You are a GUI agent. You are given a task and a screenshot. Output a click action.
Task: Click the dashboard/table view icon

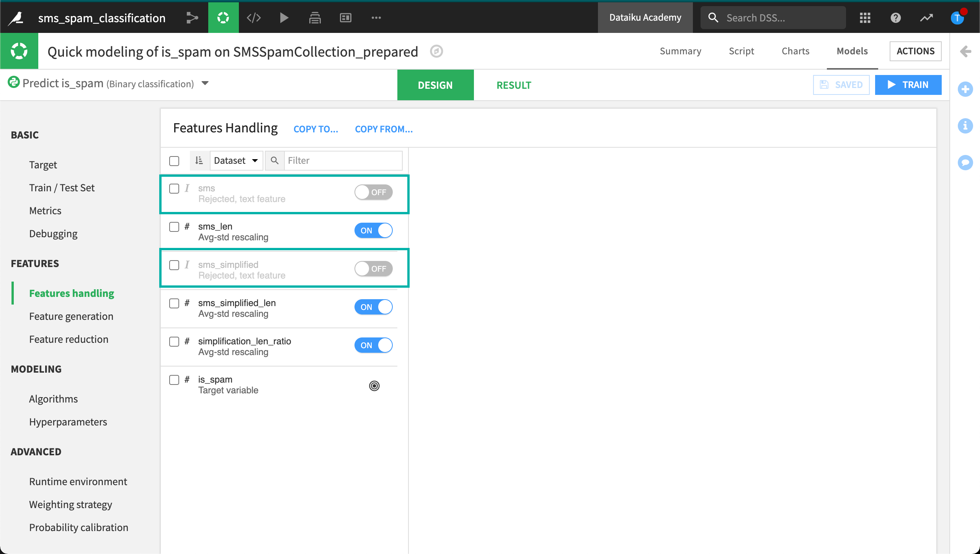(x=345, y=18)
